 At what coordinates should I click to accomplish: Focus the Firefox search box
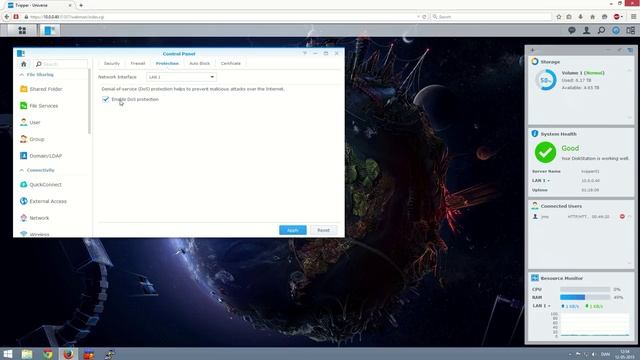[491, 17]
